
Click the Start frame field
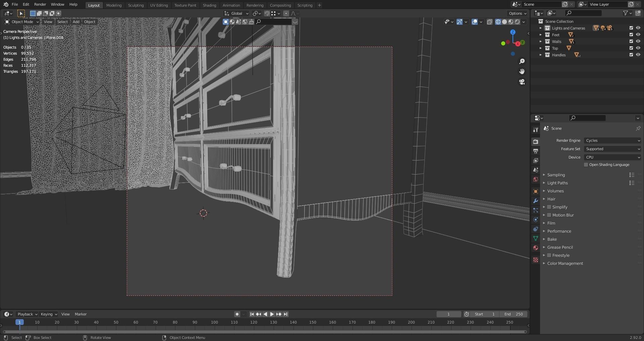click(x=485, y=314)
